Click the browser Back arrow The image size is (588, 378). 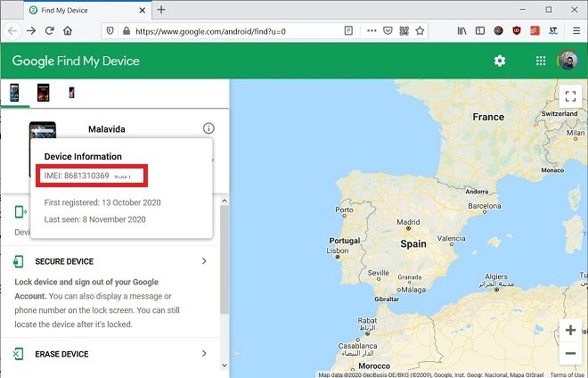pyautogui.click(x=12, y=31)
